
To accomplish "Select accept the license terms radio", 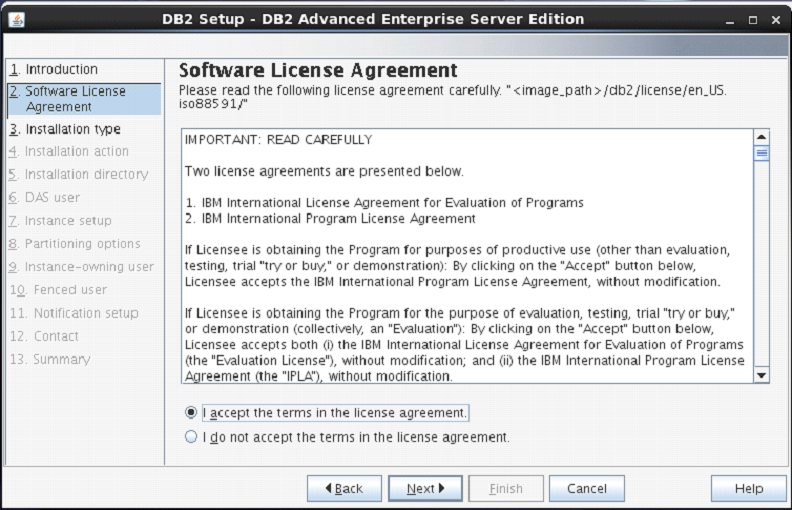I will click(x=191, y=412).
